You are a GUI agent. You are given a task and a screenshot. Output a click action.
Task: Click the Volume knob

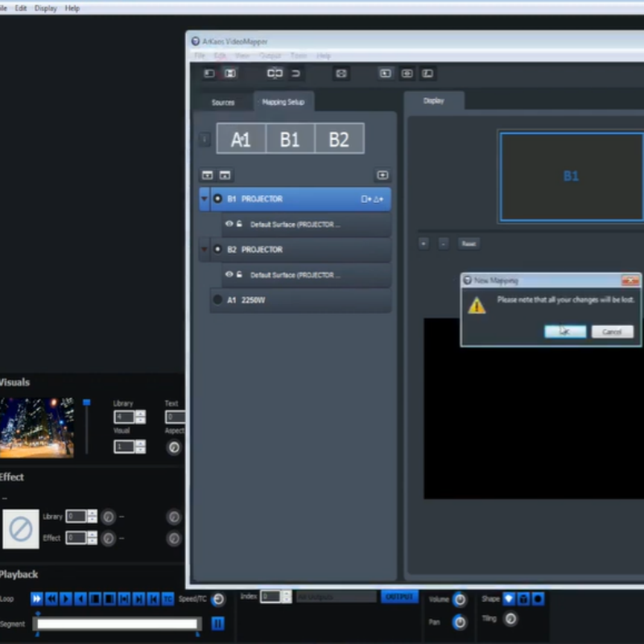[460, 600]
